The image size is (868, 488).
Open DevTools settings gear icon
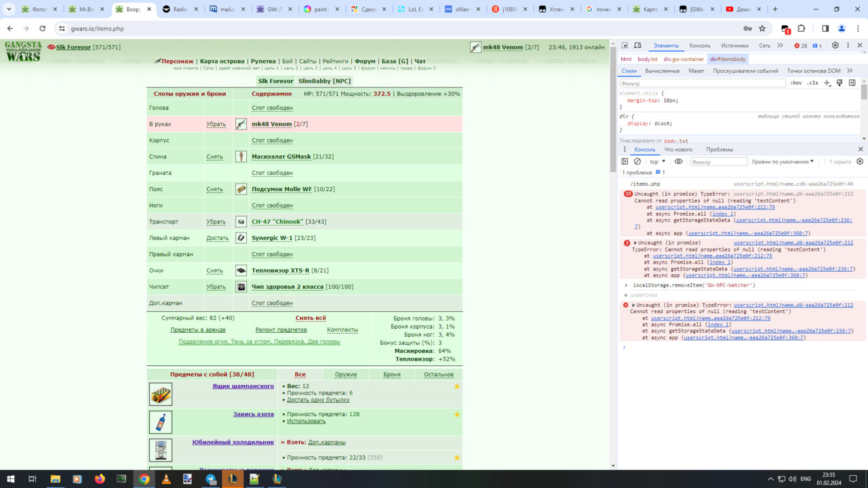point(835,45)
